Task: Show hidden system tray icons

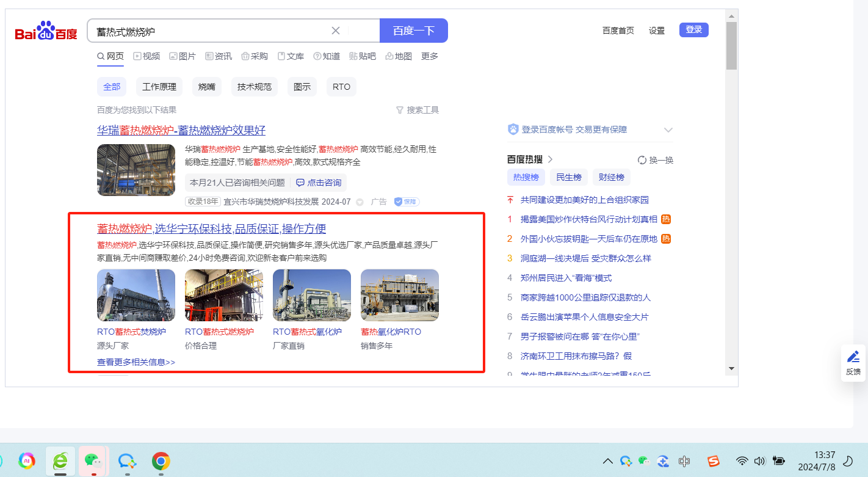Action: click(607, 461)
